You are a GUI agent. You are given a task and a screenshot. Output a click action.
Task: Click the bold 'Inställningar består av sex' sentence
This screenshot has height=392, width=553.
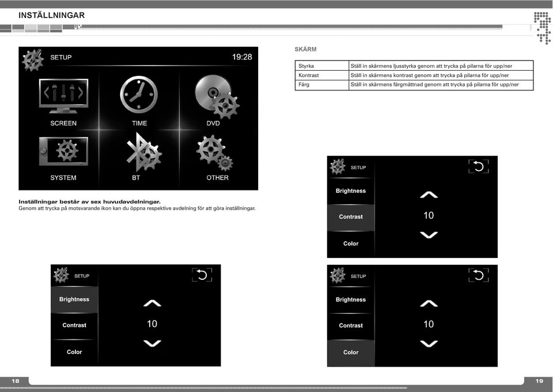[x=90, y=201]
